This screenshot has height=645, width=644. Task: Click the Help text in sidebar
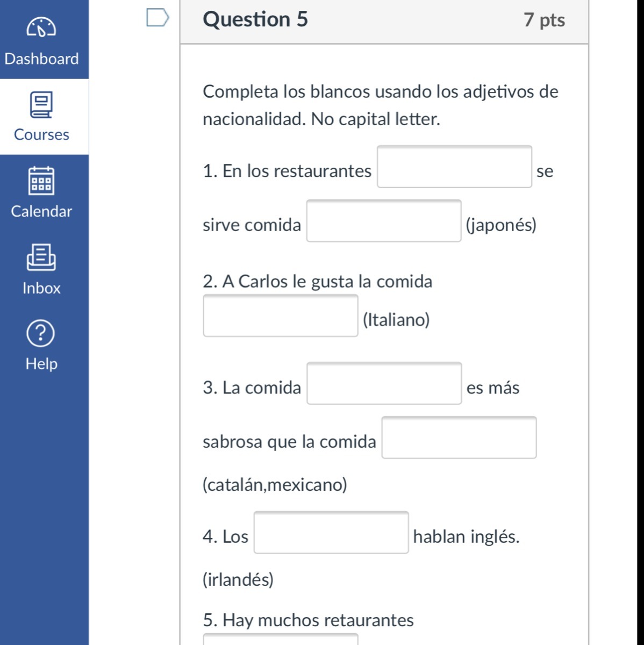click(41, 364)
